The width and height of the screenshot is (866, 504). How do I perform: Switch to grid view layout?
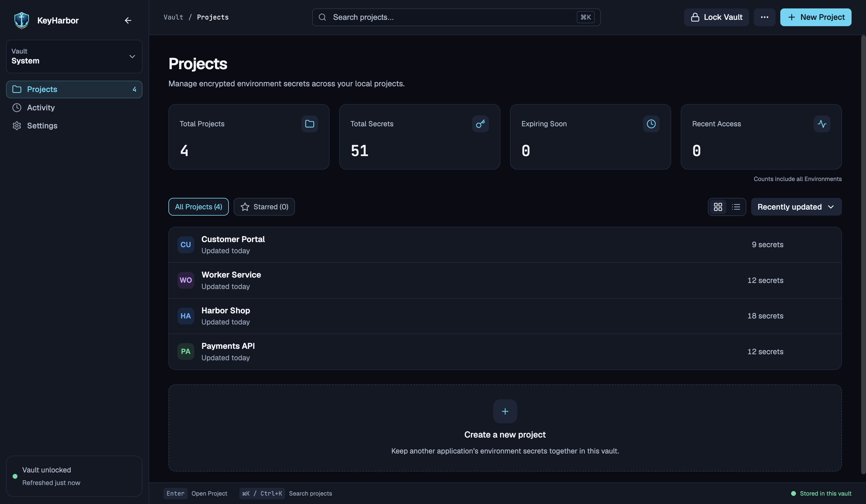(x=718, y=207)
